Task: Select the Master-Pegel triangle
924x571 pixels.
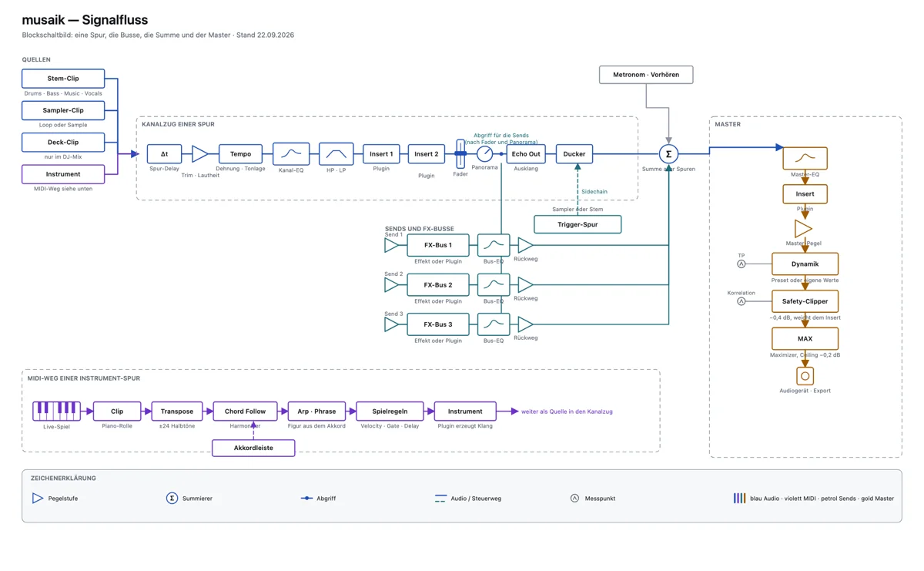Action: pyautogui.click(x=803, y=229)
